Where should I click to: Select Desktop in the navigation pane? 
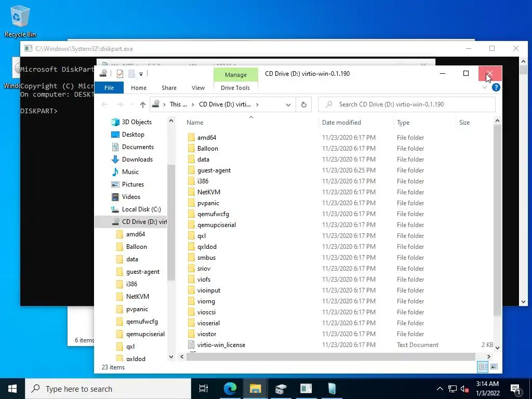(128, 135)
